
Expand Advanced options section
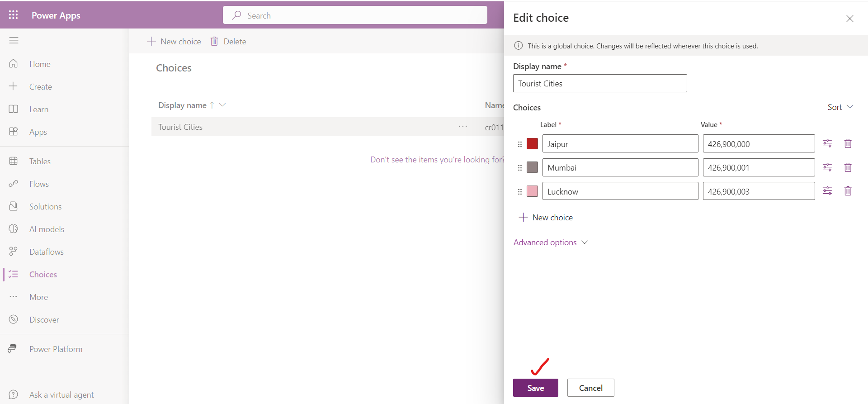[551, 242]
